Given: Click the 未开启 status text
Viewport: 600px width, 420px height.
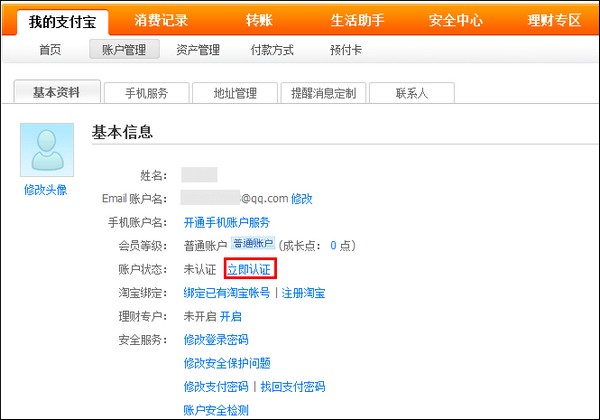Looking at the screenshot, I should tap(200, 316).
